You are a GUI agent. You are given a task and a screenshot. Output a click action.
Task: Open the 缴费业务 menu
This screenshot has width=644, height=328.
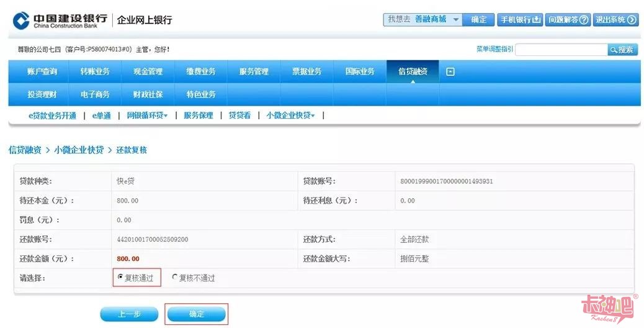coord(201,71)
